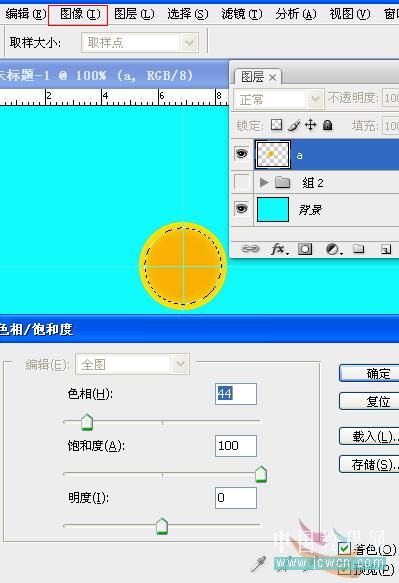Click the 饱和度 slider handle
Image resolution: width=399 pixels, height=583 pixels.
261,474
